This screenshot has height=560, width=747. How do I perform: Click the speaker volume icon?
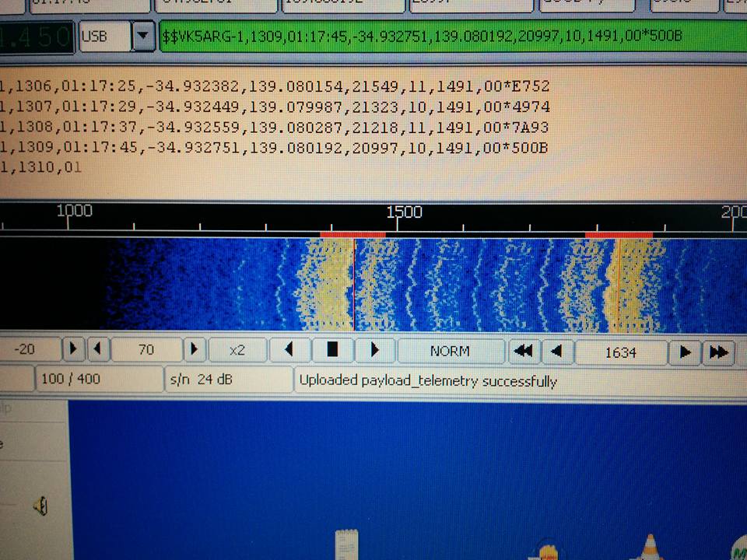pyautogui.click(x=41, y=506)
